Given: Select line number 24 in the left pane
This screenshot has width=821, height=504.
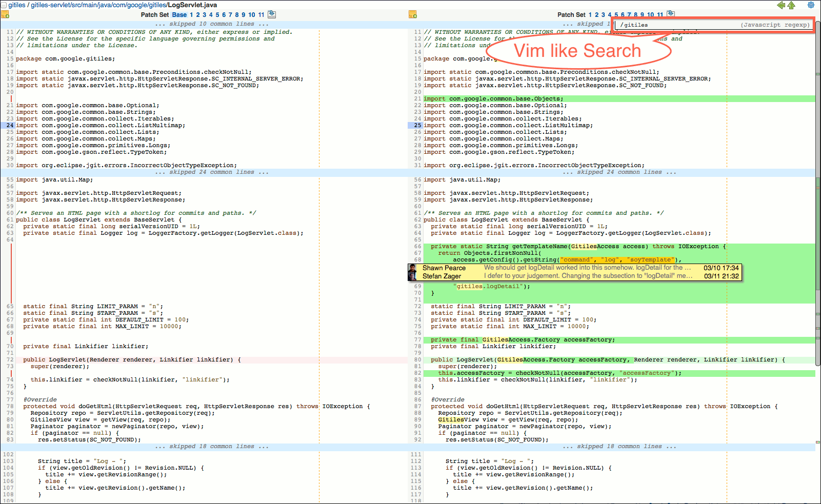Looking at the screenshot, I should [9, 125].
